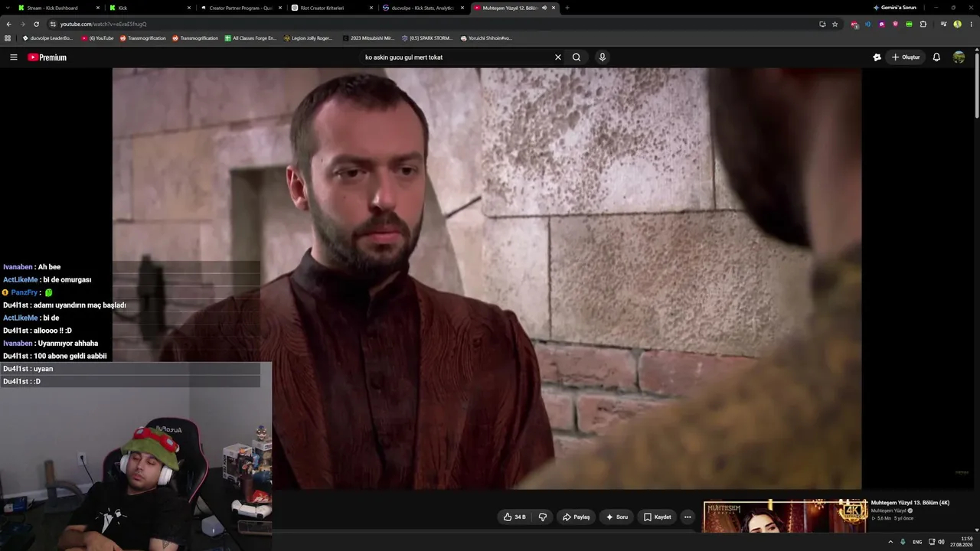Close the Muhteşem Yüzyıl YouTube tab

pyautogui.click(x=554, y=8)
